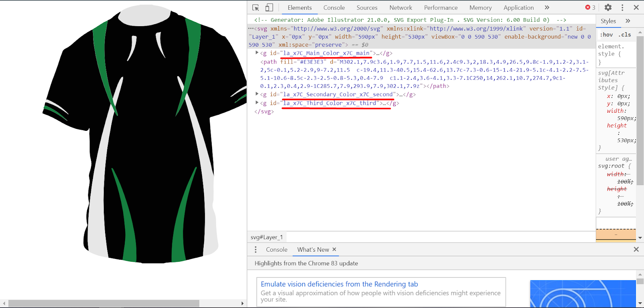The height and width of the screenshot is (308, 644).
Task: Open DevTools settings gear
Action: point(608,8)
